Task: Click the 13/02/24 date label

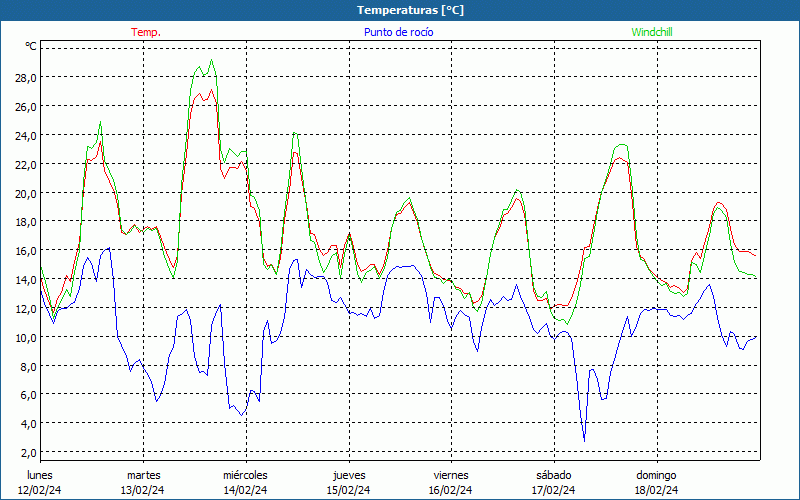Action: click(x=143, y=490)
